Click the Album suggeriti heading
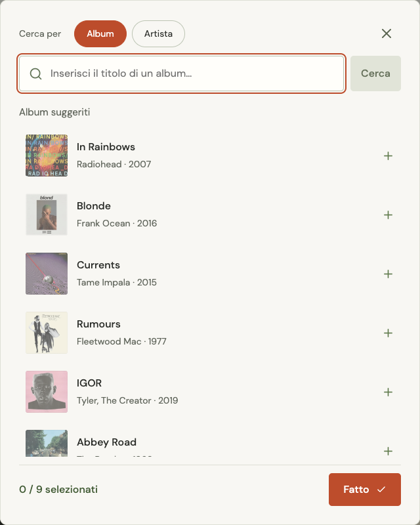 pos(54,112)
